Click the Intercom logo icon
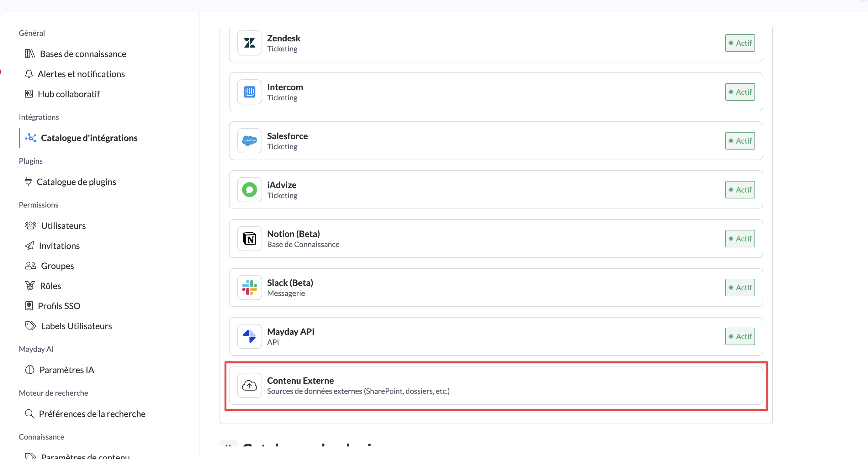 249,92
